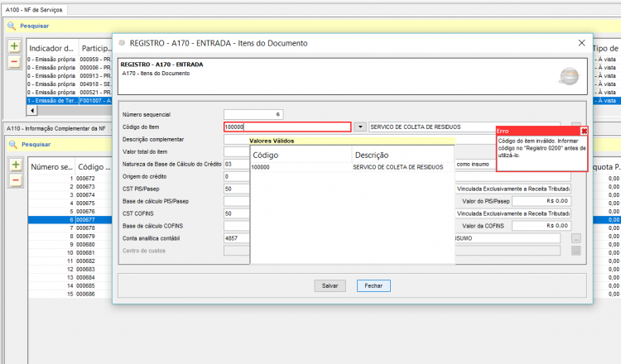The height and width of the screenshot is (364, 621).
Task: Click the Base de cálculo COFINS field
Action: [x=237, y=226]
